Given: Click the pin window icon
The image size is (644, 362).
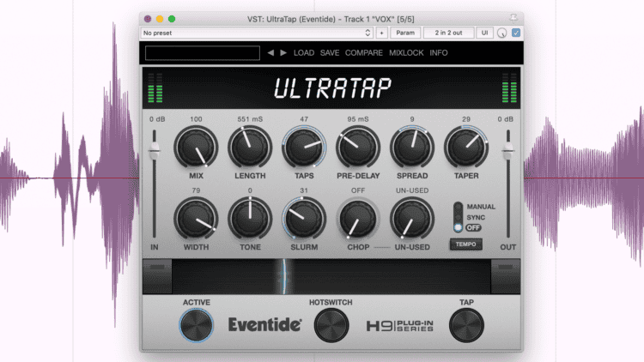Looking at the screenshot, I should click(513, 18).
